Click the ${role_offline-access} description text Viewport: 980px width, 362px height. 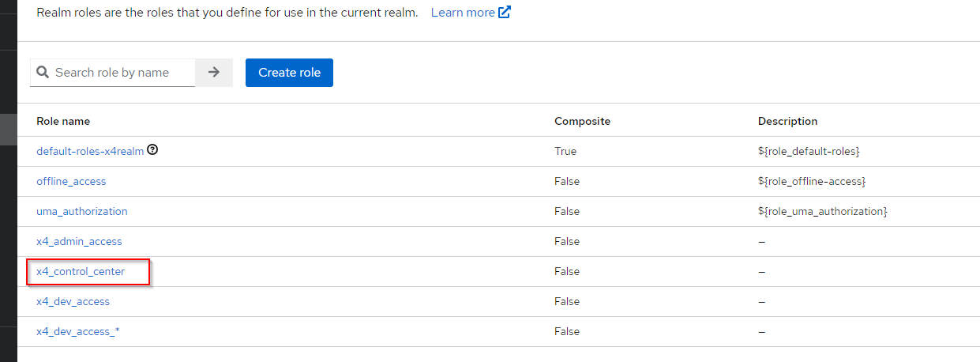coord(812,181)
